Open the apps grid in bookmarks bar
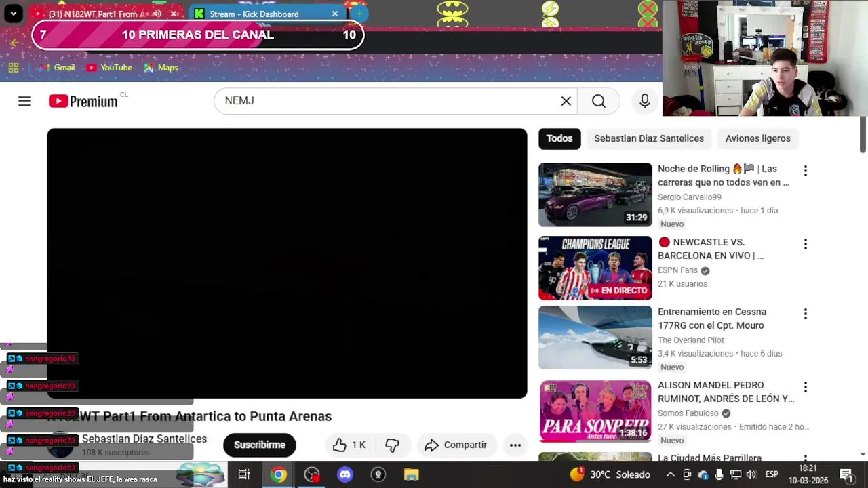Screen dimensions: 868x488 tap(14, 68)
